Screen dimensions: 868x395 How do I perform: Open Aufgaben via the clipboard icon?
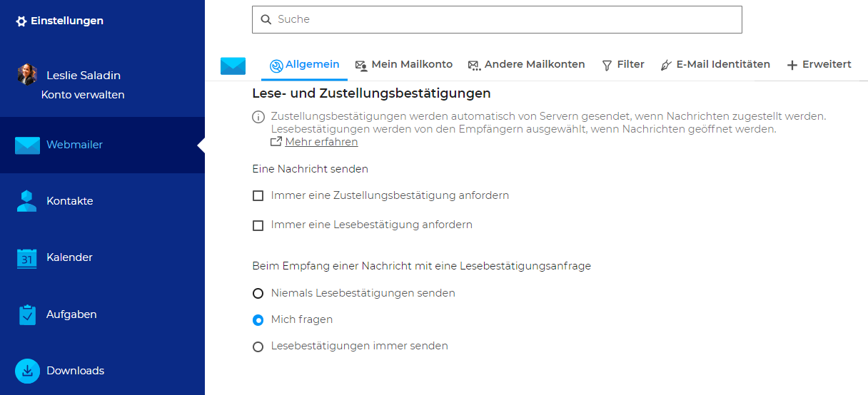27,314
